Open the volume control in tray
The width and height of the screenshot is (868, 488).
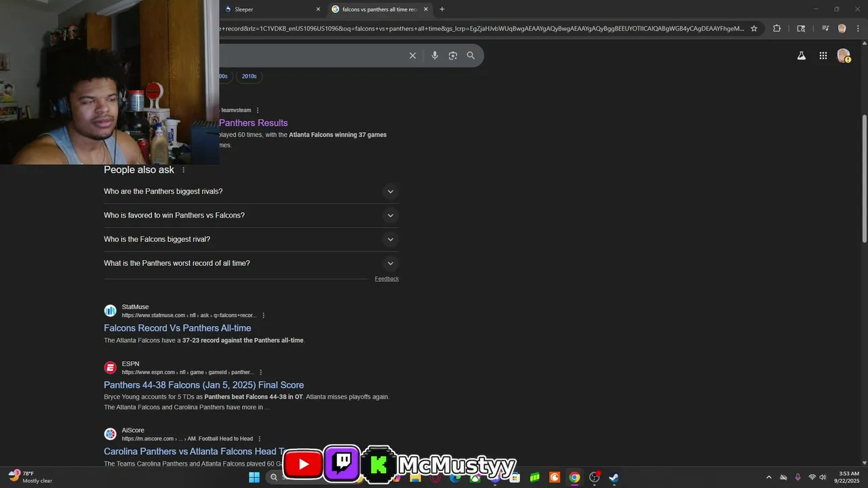click(x=823, y=477)
